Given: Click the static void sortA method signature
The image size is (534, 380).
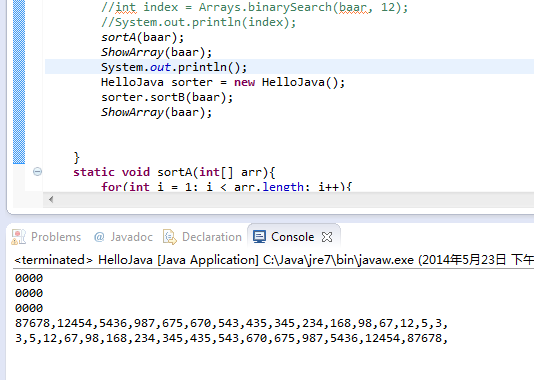Looking at the screenshot, I should [x=174, y=172].
